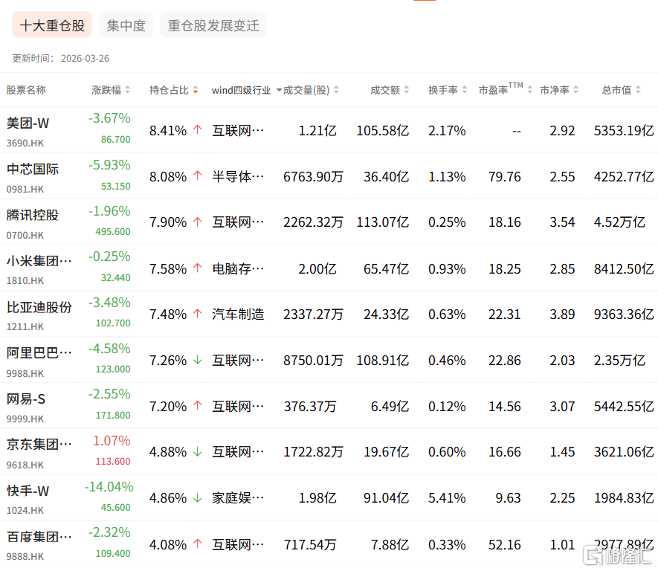
Task: Click the 4.52万亿 market cap value
Action: click(x=619, y=222)
